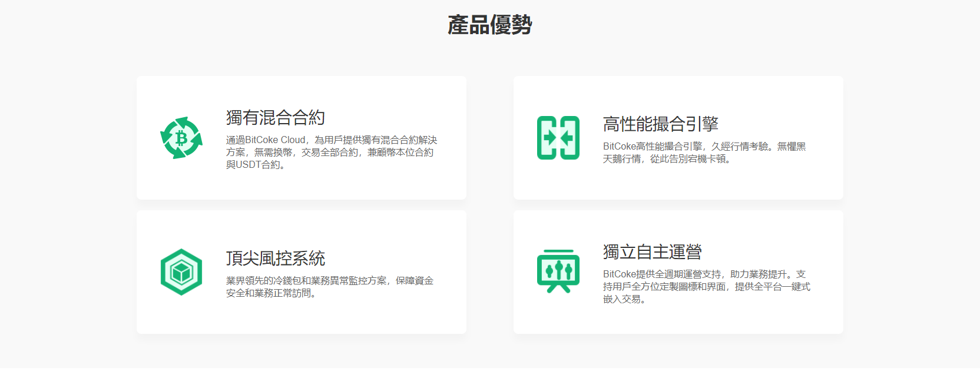The width and height of the screenshot is (980, 371).
Task: Click the 頂尖風控系統 card title
Action: pos(276,258)
